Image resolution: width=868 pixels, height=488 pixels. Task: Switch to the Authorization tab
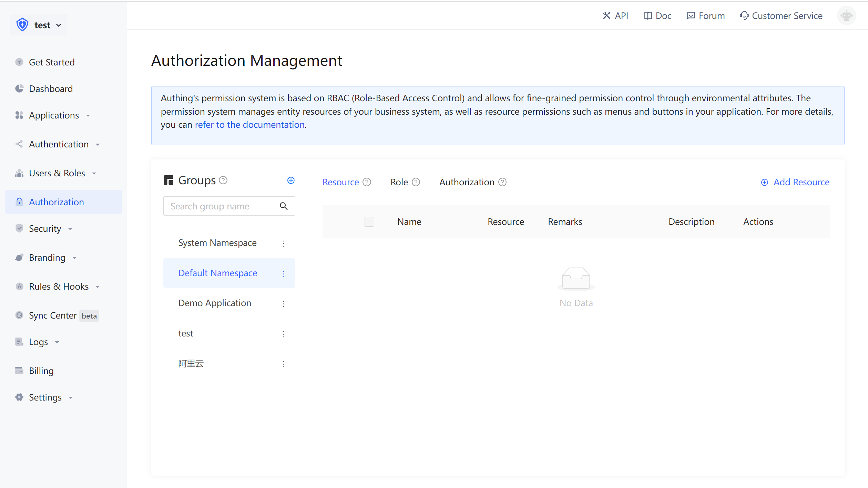pyautogui.click(x=467, y=182)
